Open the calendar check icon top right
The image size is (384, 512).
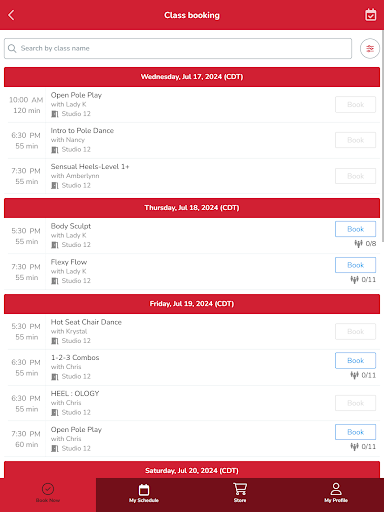click(370, 15)
